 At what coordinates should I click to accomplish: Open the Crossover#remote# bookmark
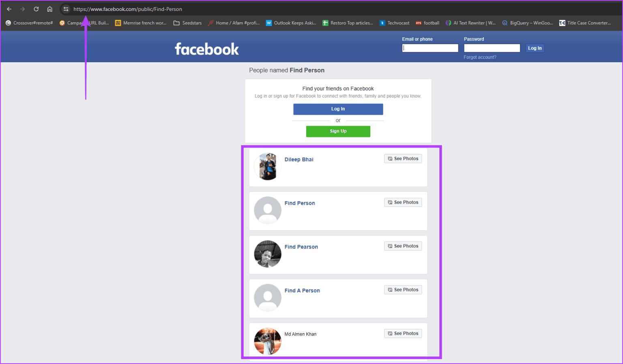(29, 23)
